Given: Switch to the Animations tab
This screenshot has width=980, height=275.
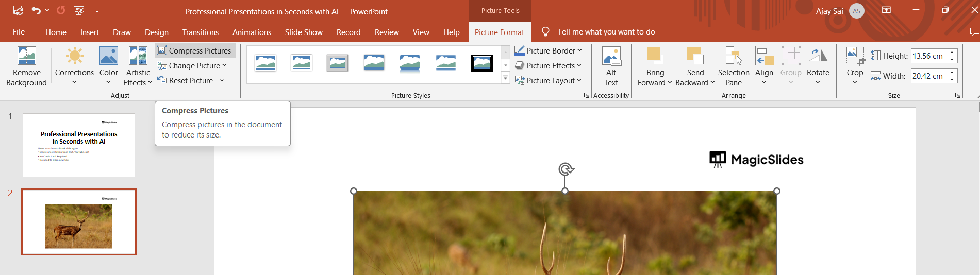Looking at the screenshot, I should click(x=252, y=32).
